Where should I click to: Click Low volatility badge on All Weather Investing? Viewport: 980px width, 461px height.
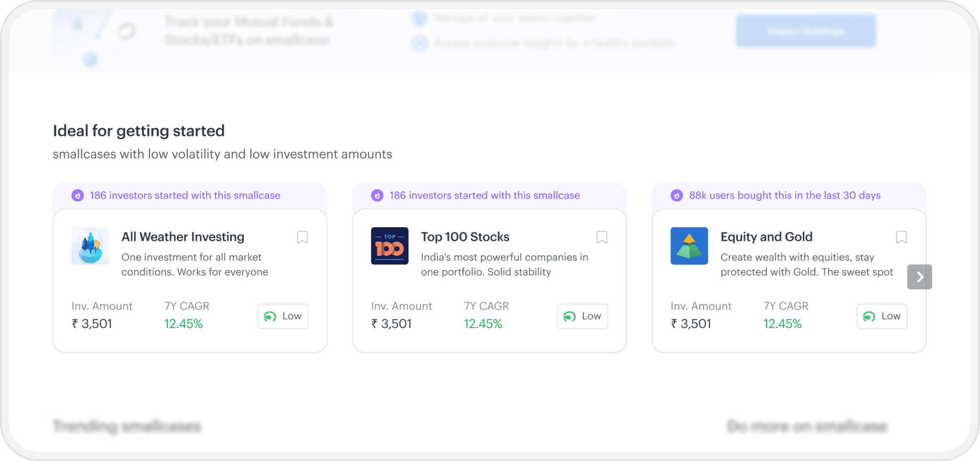click(283, 316)
